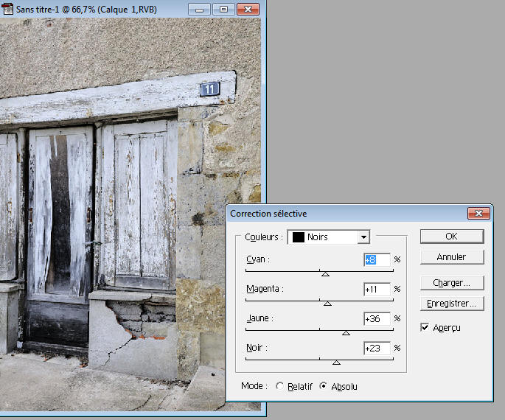Screen dimensions: 505x420
Task: Click the document icon in Sans titre-1 title bar
Action: [7, 9]
